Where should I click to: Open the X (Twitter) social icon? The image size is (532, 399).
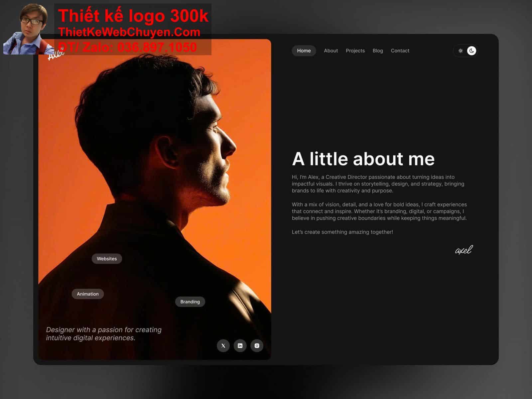(x=223, y=345)
